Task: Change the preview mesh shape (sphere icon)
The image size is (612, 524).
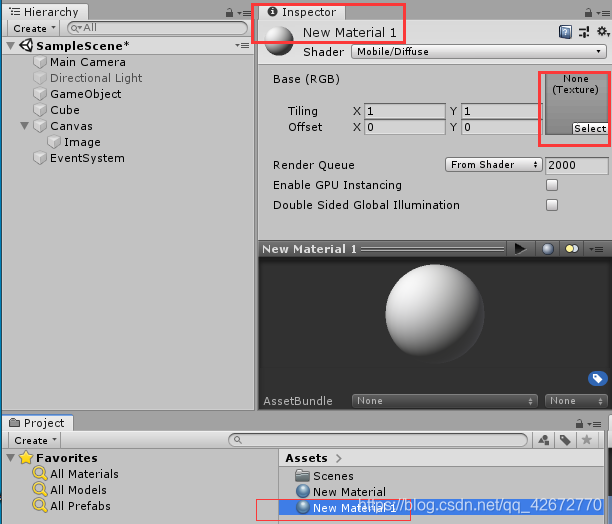Action: pyautogui.click(x=548, y=249)
